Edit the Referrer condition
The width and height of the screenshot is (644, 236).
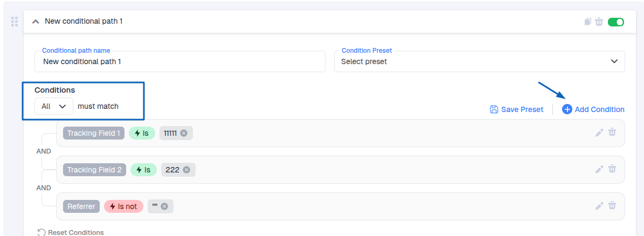point(599,206)
